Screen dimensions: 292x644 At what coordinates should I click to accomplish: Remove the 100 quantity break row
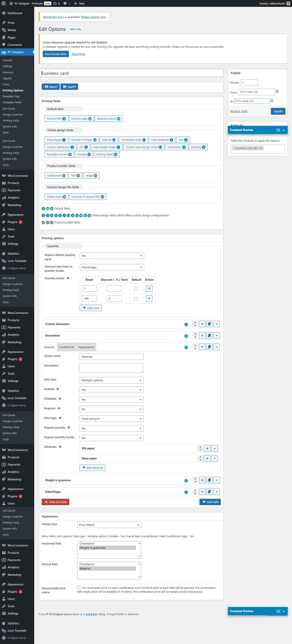tap(149, 298)
